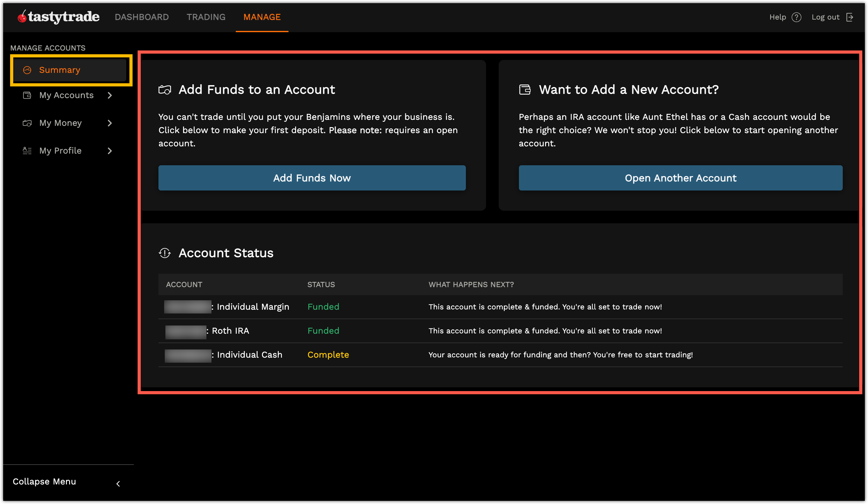Click the Account Status alert icon
The image size is (868, 504).
coord(165,253)
